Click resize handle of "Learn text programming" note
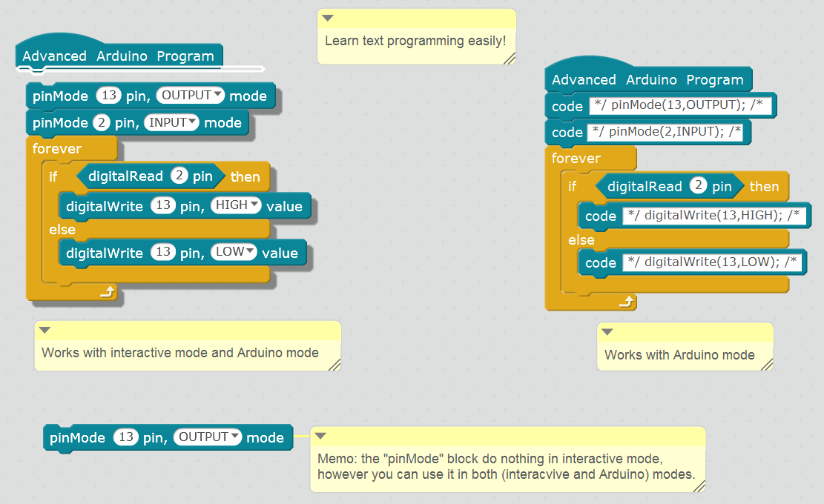Viewport: 824px width, 504px height. [509, 59]
